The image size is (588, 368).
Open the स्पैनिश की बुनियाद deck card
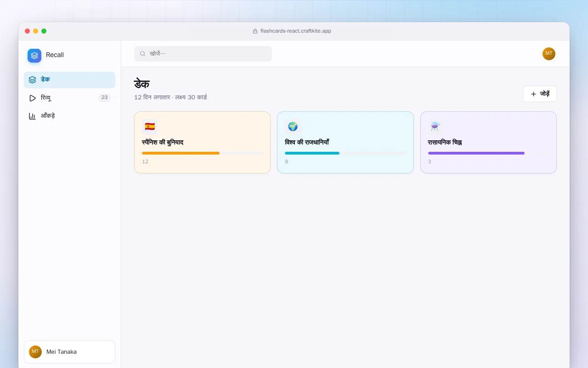(x=202, y=143)
